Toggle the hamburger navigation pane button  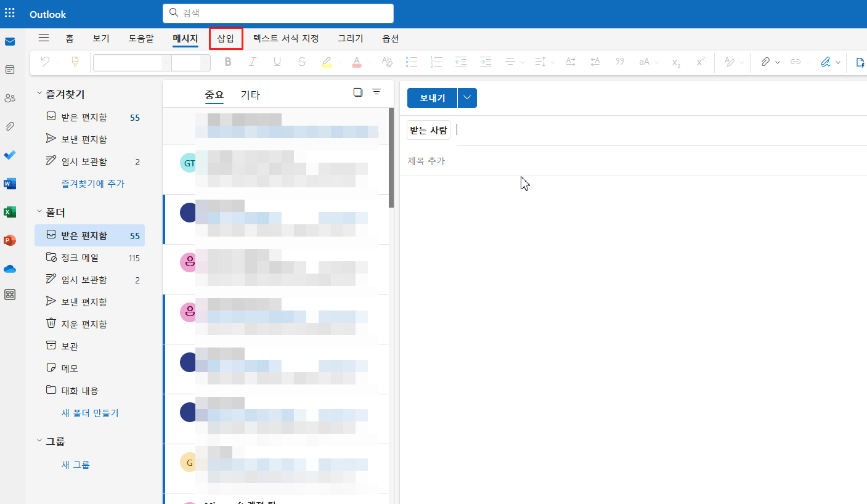pyautogui.click(x=44, y=38)
